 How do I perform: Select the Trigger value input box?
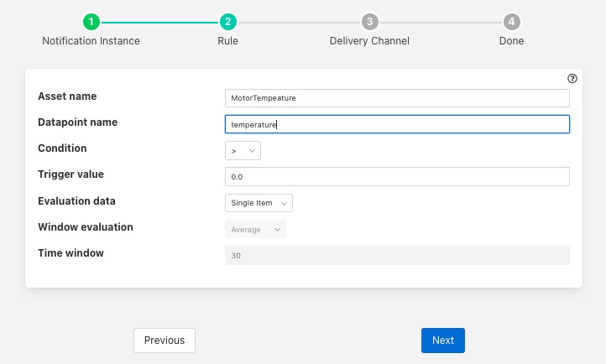pos(397,177)
